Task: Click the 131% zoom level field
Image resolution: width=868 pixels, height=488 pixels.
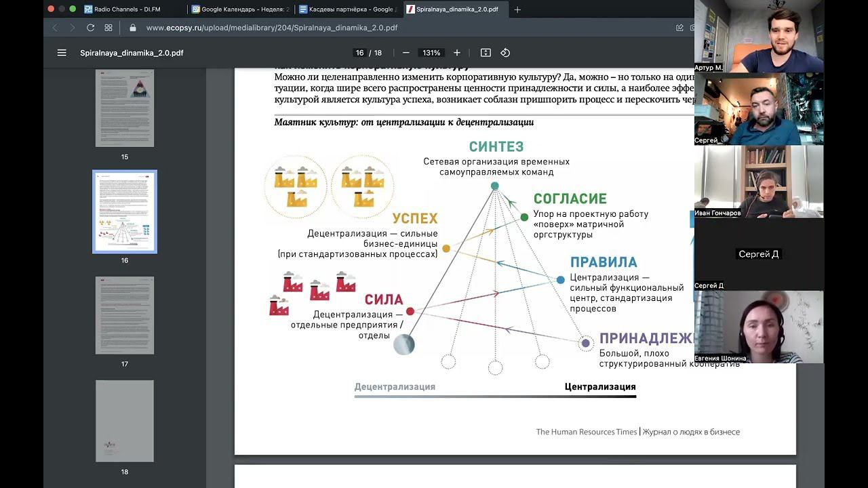Action: [x=431, y=53]
